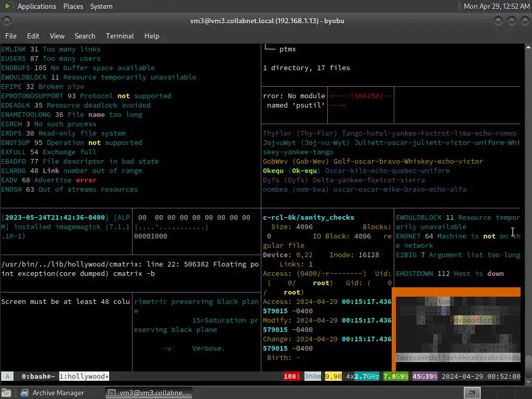This screenshot has height=399, width=532.
Task: Click the 'c-rcl-8k/sanity_checks' file name
Action: pos(309,218)
